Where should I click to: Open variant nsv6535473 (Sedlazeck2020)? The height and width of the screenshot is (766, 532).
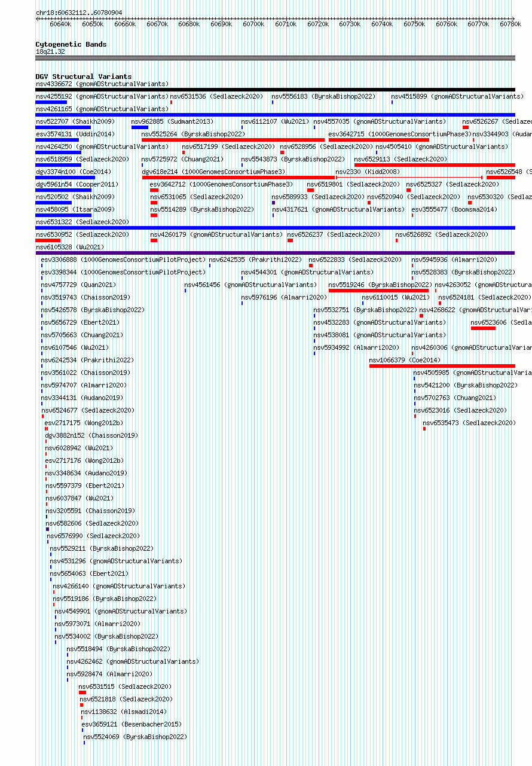(x=469, y=423)
